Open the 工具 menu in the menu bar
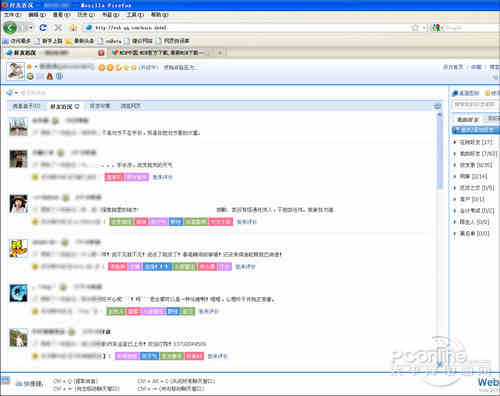Image resolution: width=500 pixels, height=396 pixels. pyautogui.click(x=135, y=15)
